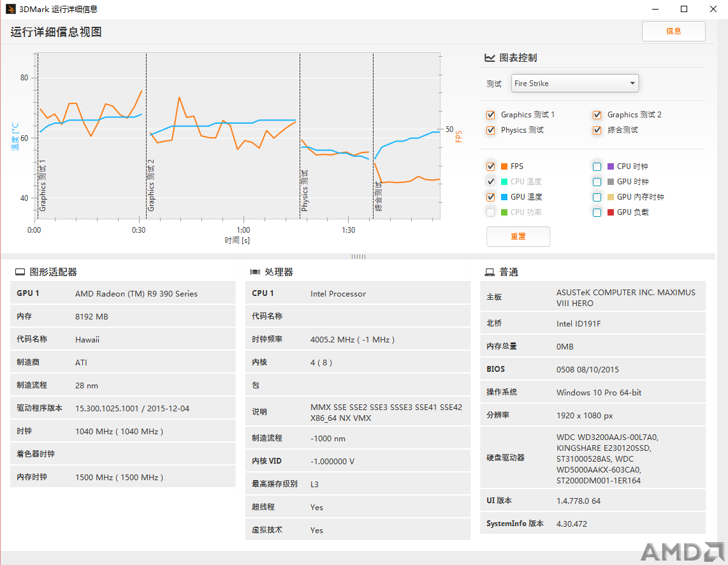This screenshot has width=728, height=565.
Task: Click the chart control icon beside 图表控制
Action: (490, 57)
